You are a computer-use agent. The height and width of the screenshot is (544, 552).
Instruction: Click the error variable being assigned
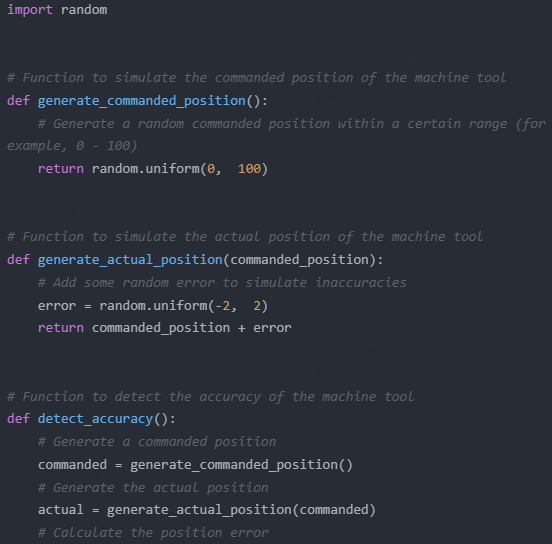pos(57,306)
